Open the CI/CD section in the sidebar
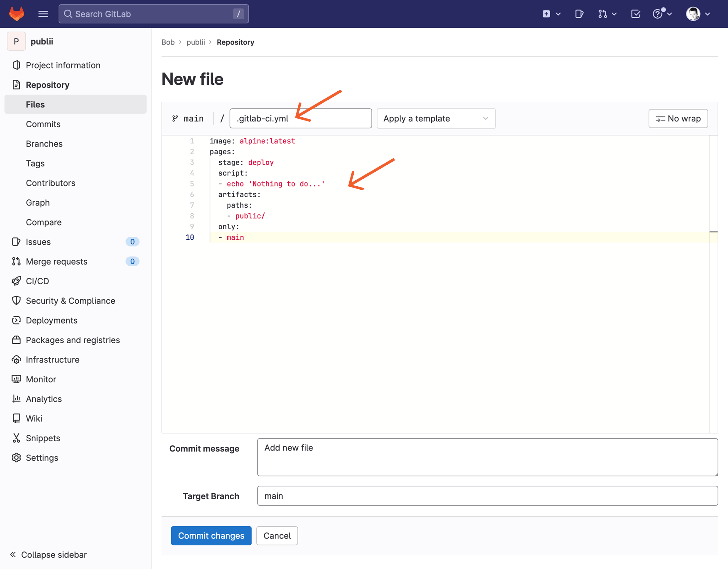The height and width of the screenshot is (569, 728). coord(37,281)
